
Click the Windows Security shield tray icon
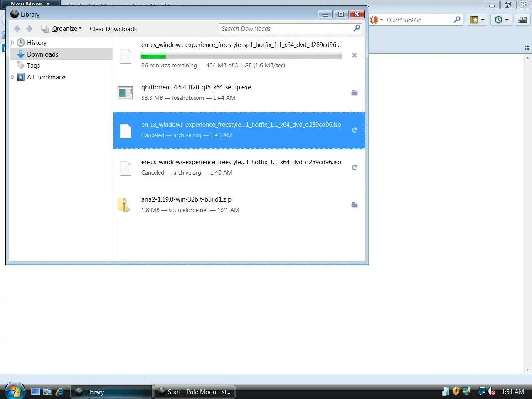[456, 391]
